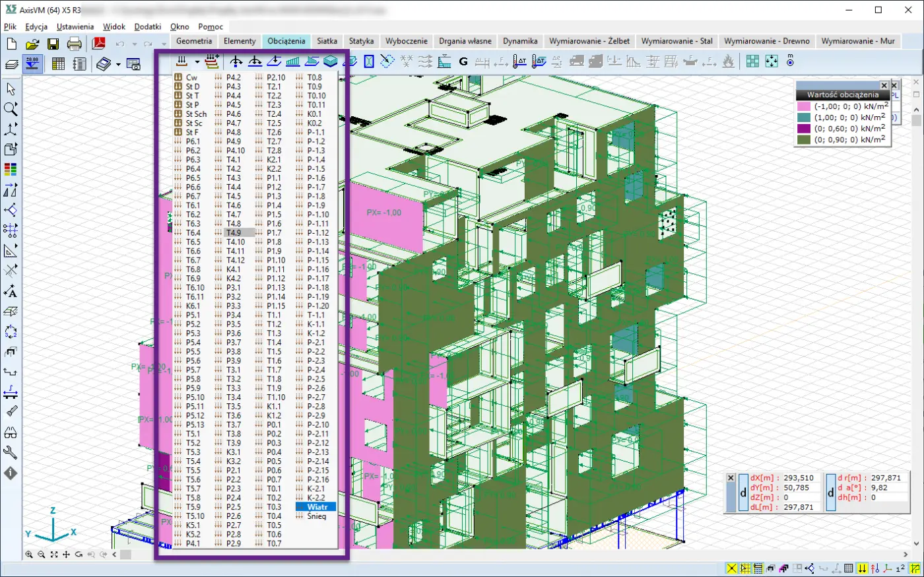The height and width of the screenshot is (577, 924).
Task: Open the load case dropdown arrow
Action: tap(197, 62)
